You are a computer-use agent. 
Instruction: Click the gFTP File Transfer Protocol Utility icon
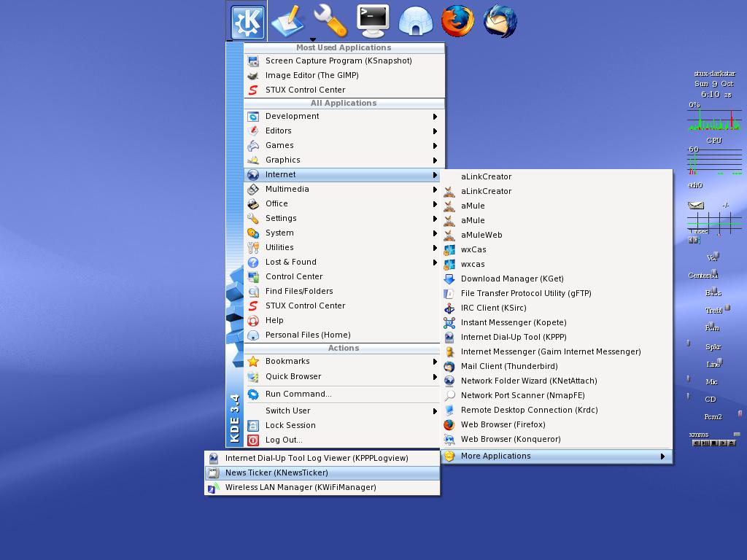click(449, 294)
